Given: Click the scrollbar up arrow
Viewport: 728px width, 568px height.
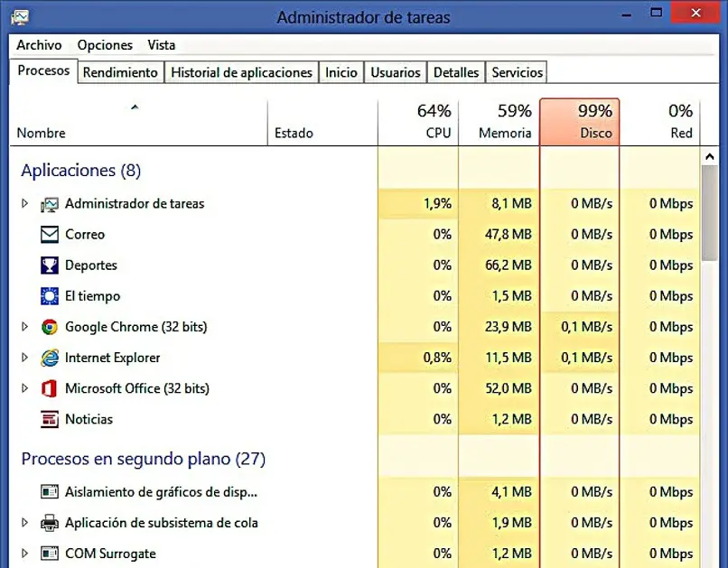Looking at the screenshot, I should coord(709,157).
